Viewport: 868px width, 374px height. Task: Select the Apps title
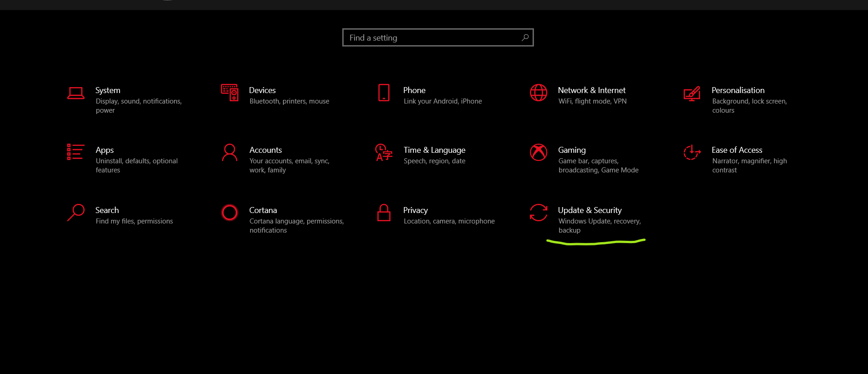pos(105,151)
